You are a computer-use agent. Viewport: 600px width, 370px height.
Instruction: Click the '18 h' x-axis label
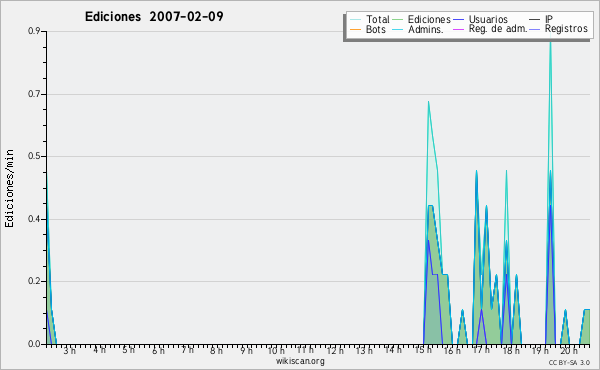(x=511, y=350)
